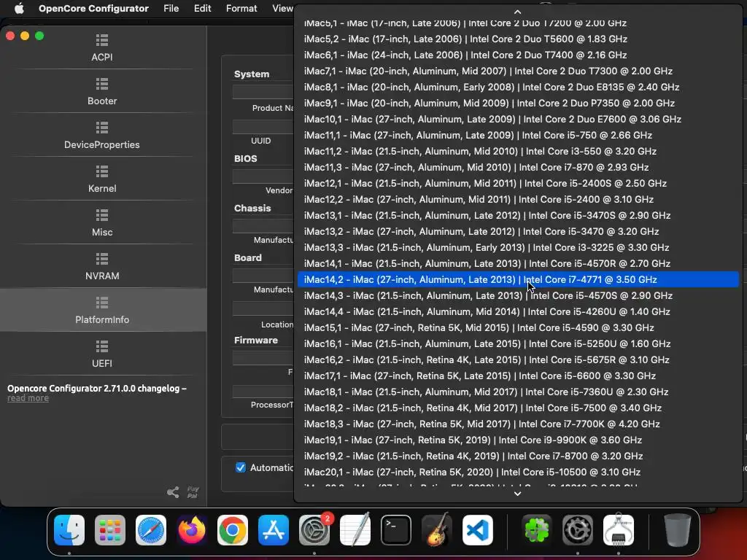
Task: Open the green clover app in dock
Action: pos(537,530)
